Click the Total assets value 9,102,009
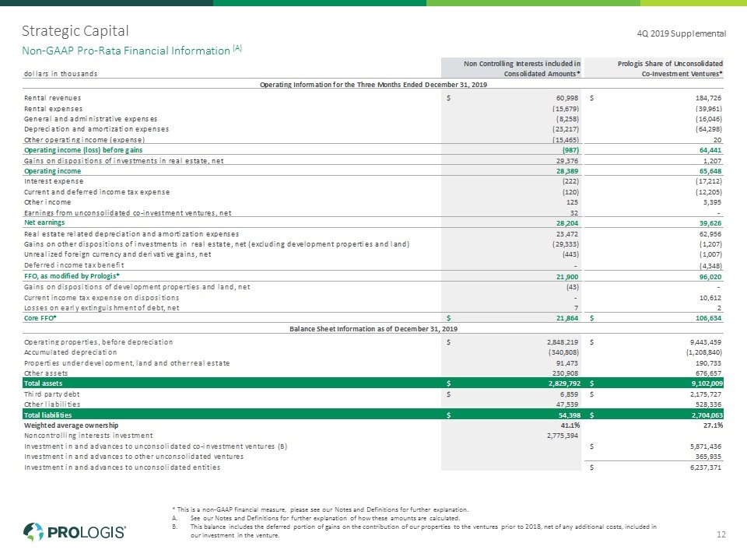The height and width of the screenshot is (560, 747). [707, 383]
